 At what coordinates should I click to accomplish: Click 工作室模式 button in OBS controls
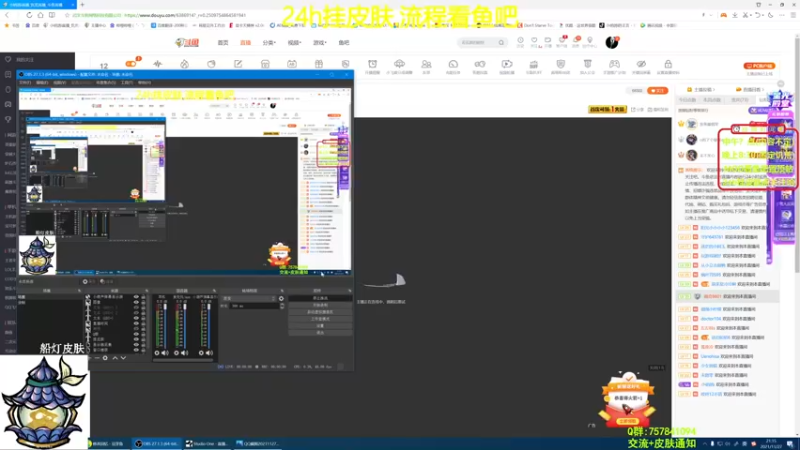click(x=320, y=319)
